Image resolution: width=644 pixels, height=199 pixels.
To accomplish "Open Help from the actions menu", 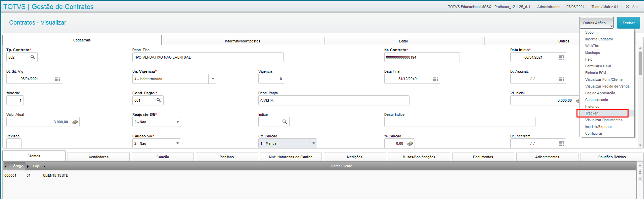I will click(x=607, y=59).
